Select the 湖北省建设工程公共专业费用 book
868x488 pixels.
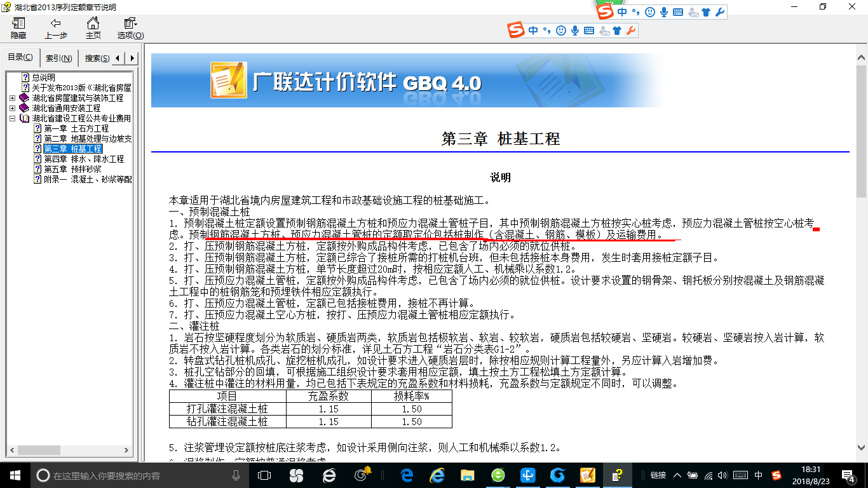pyautogui.click(x=81, y=118)
